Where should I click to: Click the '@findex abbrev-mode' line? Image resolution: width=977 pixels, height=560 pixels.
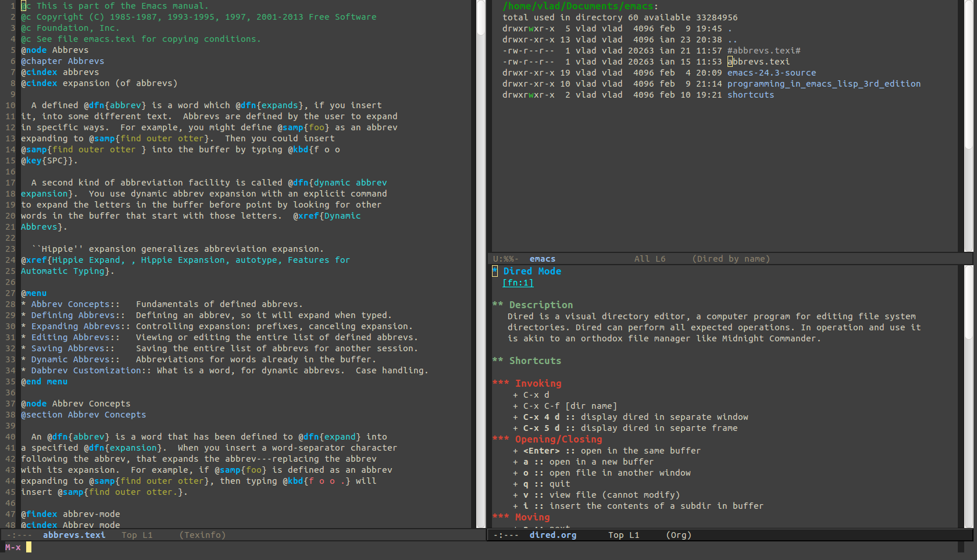coord(70,514)
